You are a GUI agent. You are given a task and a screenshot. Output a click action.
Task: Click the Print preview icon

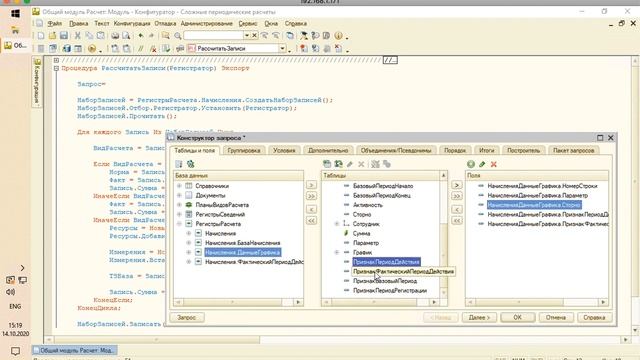126,36
